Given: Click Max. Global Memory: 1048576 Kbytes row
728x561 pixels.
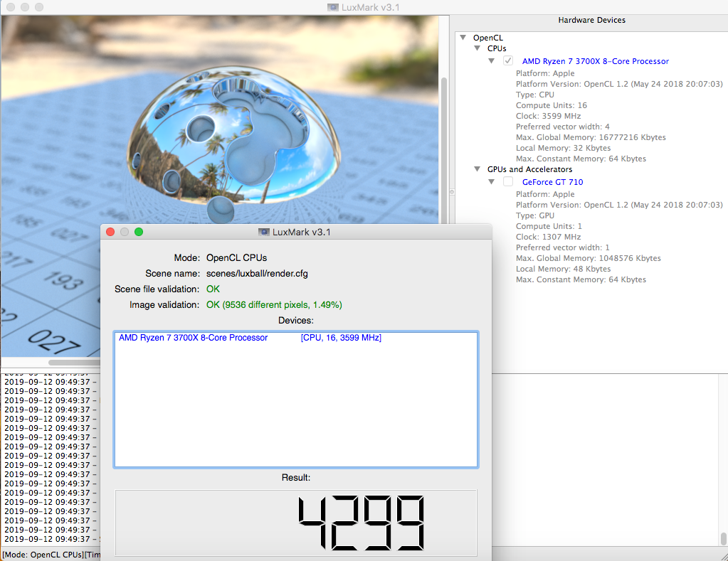Looking at the screenshot, I should point(589,259).
